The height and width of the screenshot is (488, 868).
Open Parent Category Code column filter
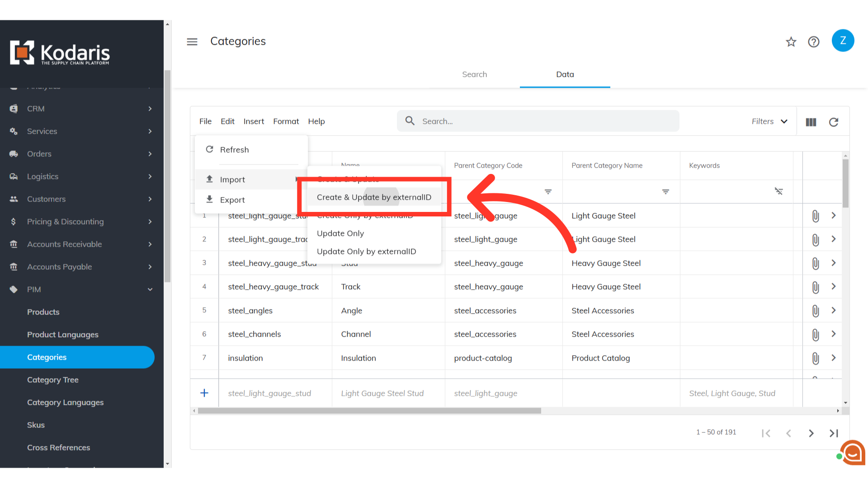[548, 192]
